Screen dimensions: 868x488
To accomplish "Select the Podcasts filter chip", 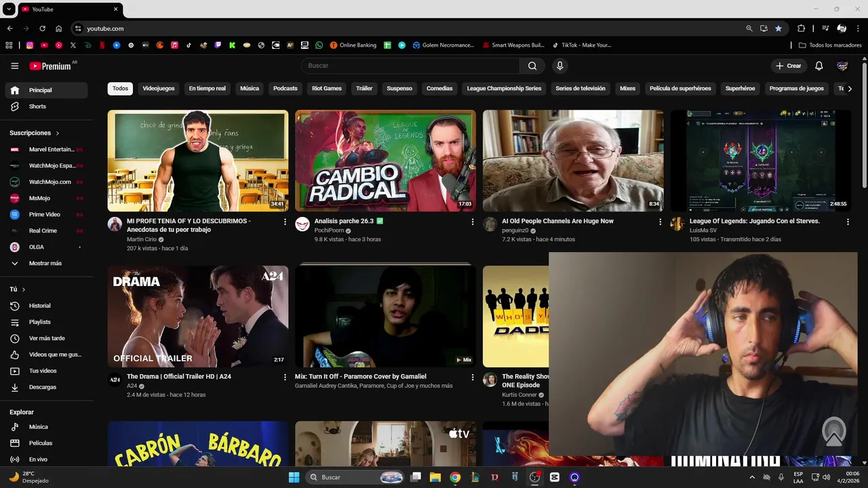I will point(285,89).
